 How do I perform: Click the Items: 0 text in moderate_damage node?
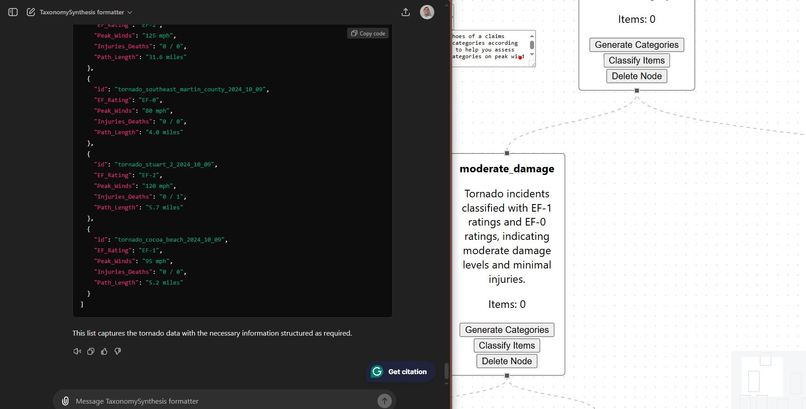point(507,304)
